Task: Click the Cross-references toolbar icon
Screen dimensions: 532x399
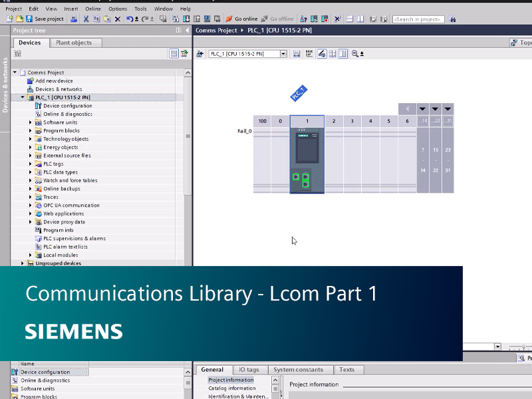Action: pos(336,19)
